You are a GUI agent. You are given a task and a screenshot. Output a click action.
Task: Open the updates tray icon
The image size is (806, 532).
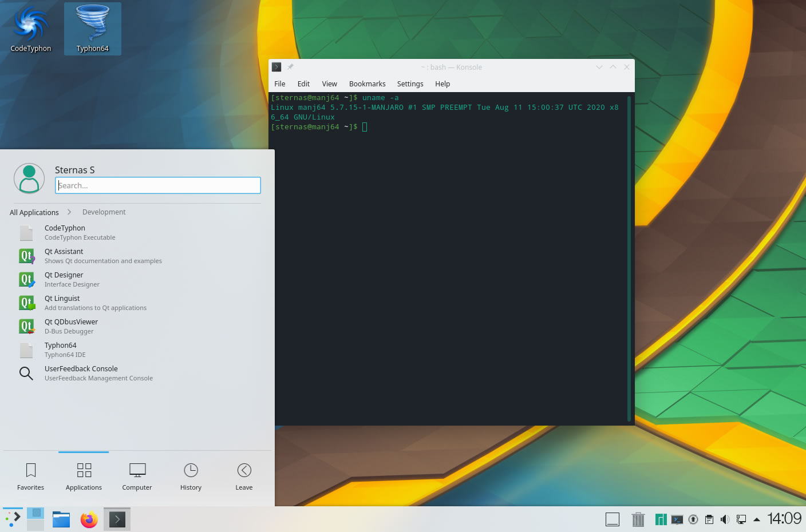tap(693, 519)
